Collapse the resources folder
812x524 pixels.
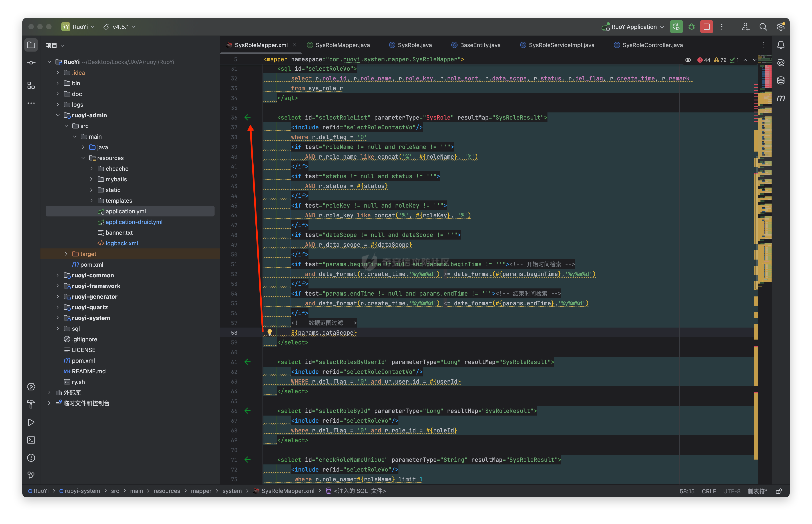83,158
